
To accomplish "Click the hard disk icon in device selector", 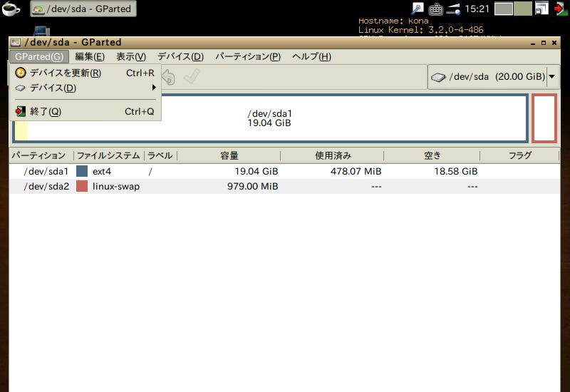I will click(438, 78).
